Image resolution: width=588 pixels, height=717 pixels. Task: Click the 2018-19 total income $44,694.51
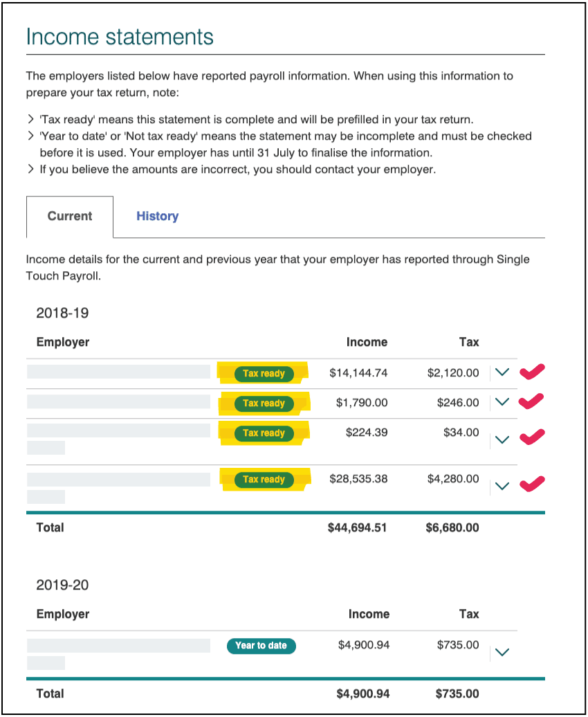pos(357,527)
